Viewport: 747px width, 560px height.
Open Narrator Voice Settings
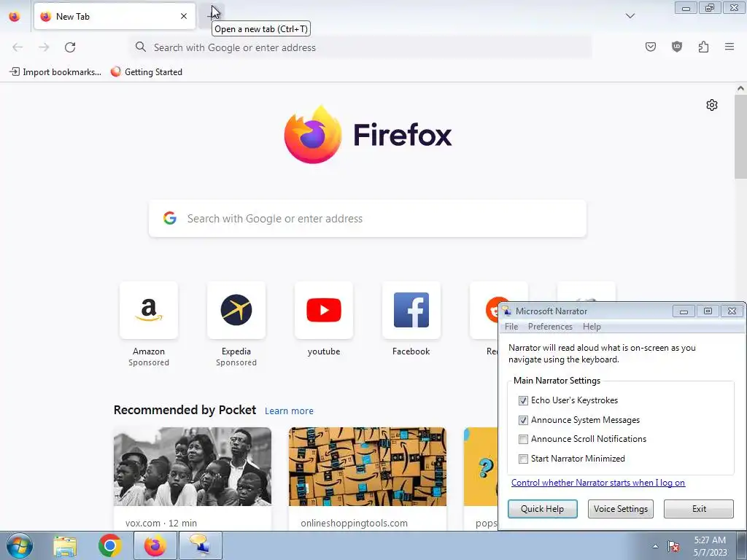pyautogui.click(x=620, y=508)
